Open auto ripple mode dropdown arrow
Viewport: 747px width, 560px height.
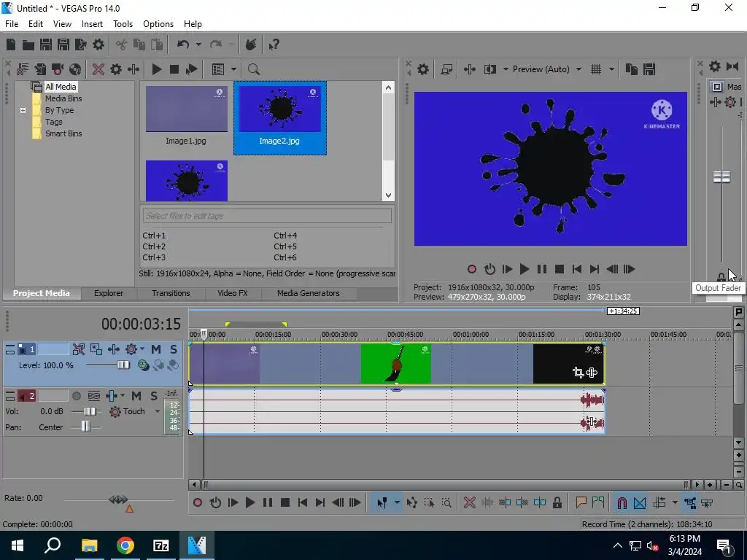675,503
